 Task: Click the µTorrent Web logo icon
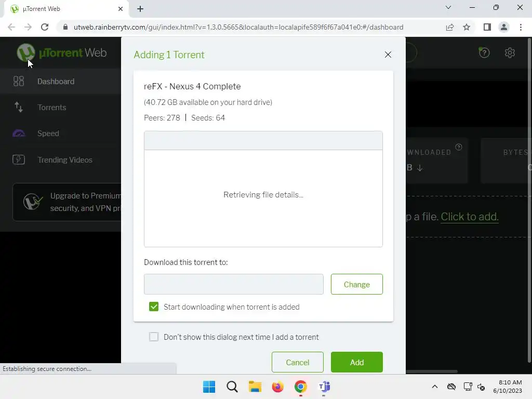tap(26, 52)
